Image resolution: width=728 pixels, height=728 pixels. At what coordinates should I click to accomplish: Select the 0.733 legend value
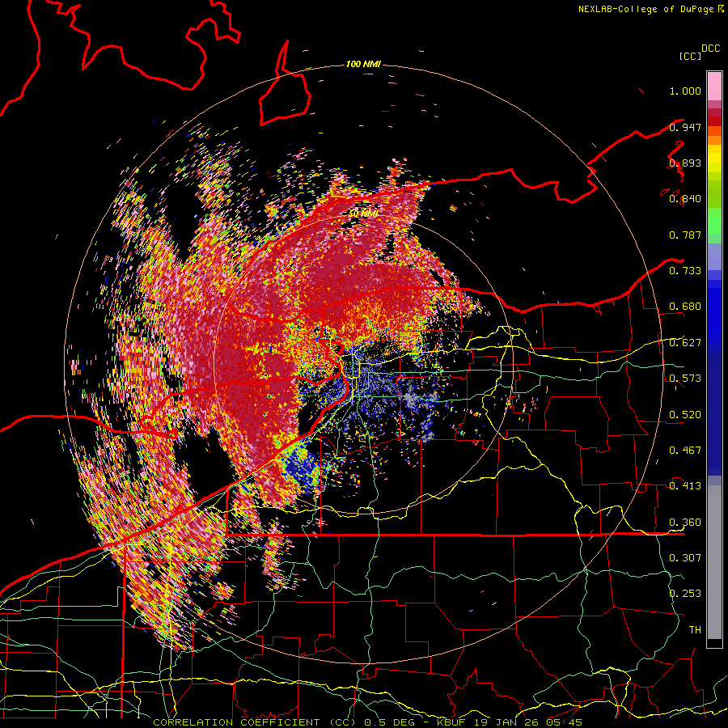coord(685,271)
